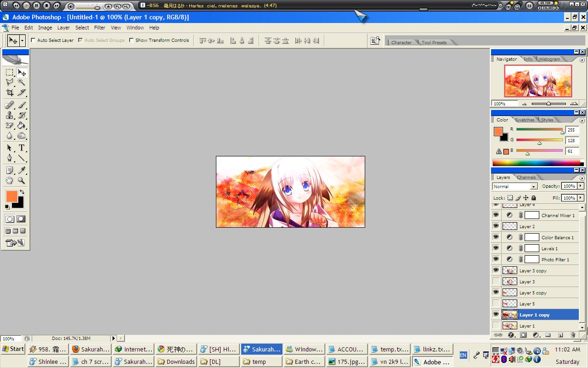Enable Auto Select Layer checkbox

click(x=33, y=40)
